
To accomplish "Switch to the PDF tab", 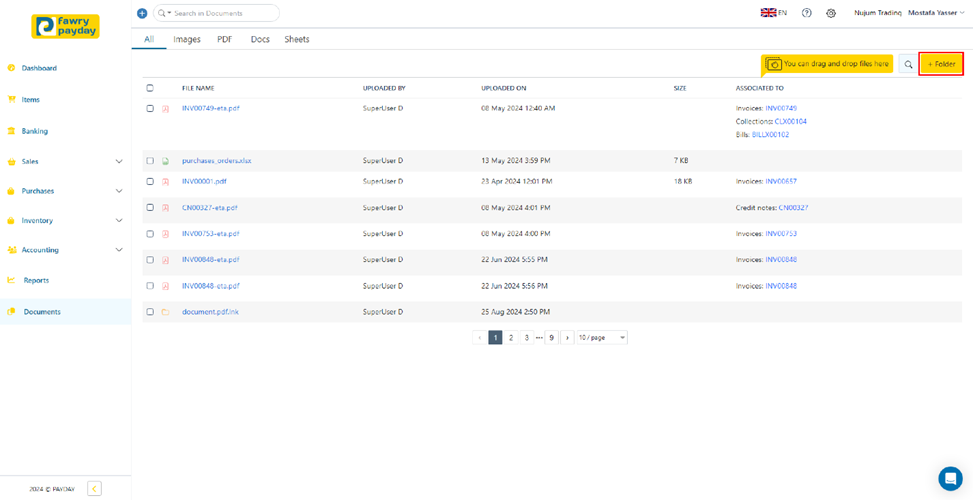I will (x=224, y=39).
